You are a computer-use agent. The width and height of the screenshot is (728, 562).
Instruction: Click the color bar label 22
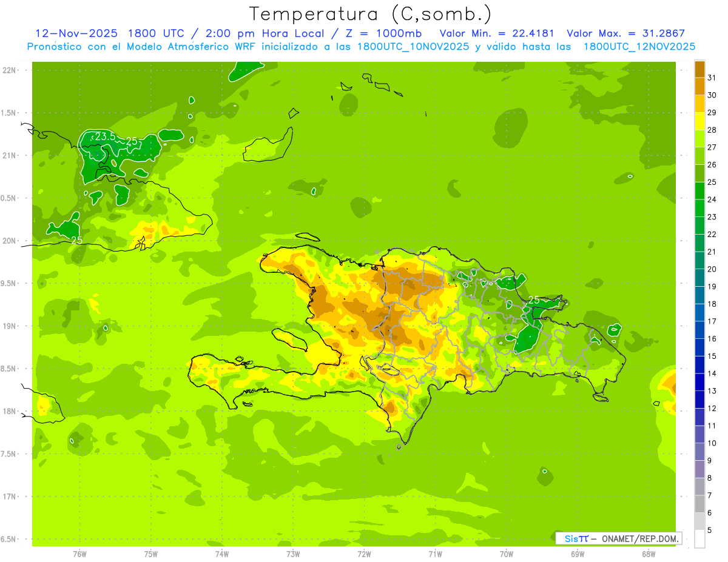(x=712, y=234)
